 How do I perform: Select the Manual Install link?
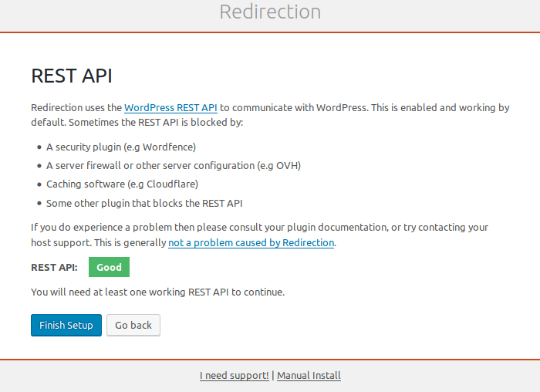coord(309,376)
